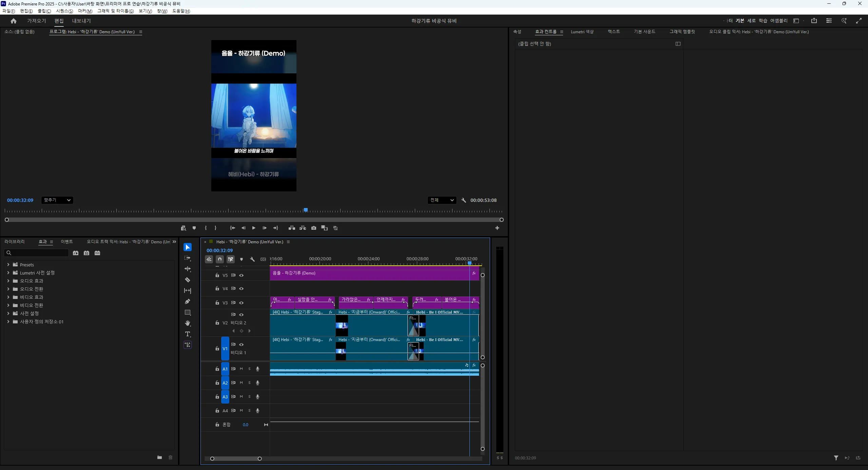Select the Pen tool
The width and height of the screenshot is (868, 470).
[187, 301]
